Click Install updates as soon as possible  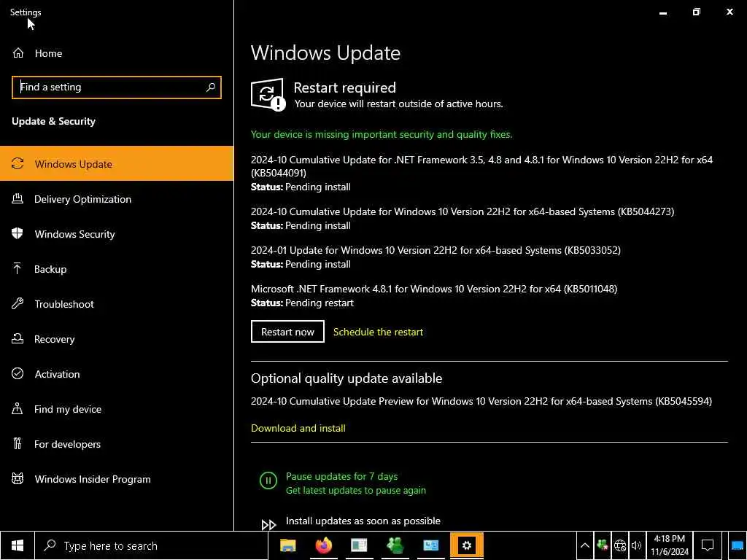point(363,521)
